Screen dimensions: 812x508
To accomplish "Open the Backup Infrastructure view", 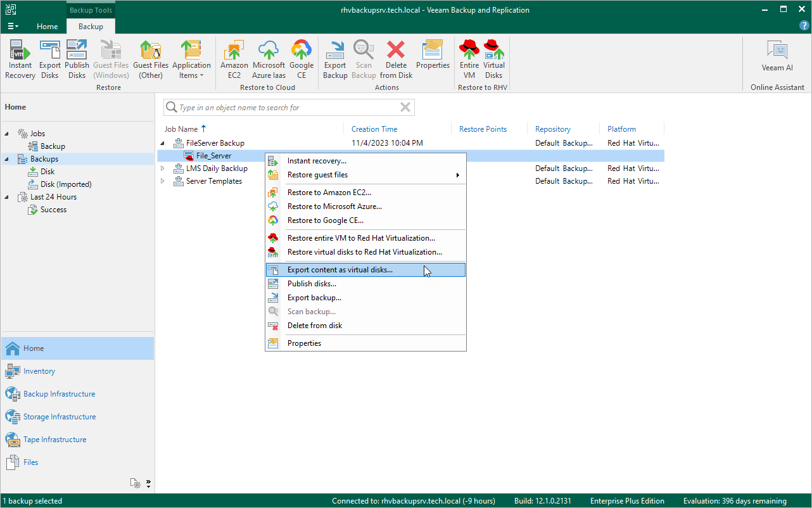I will point(77,394).
